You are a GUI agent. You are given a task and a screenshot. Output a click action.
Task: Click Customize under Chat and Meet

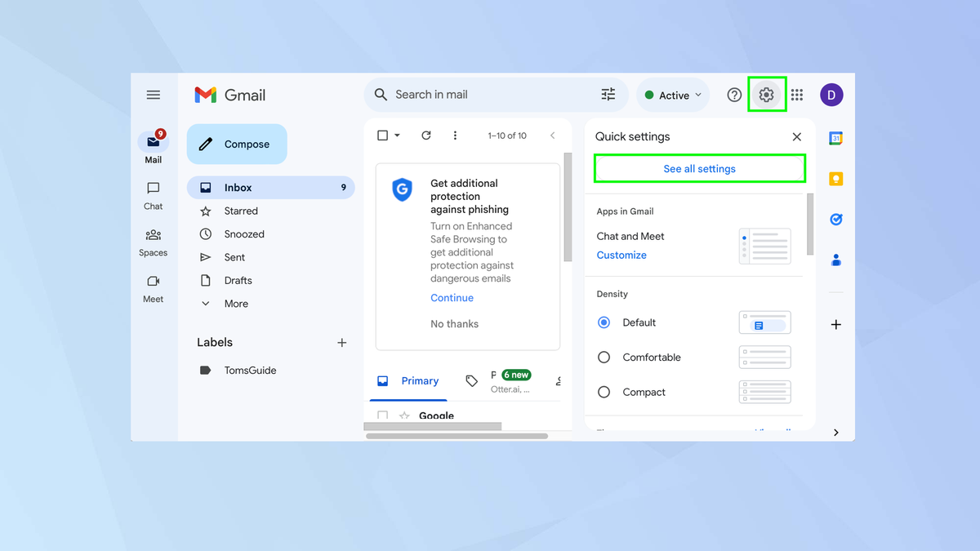621,255
